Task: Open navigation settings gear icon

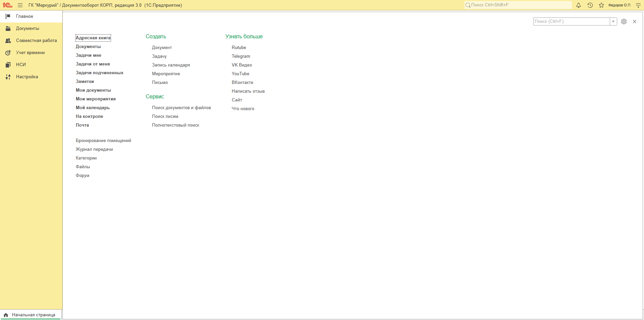Action: click(624, 21)
